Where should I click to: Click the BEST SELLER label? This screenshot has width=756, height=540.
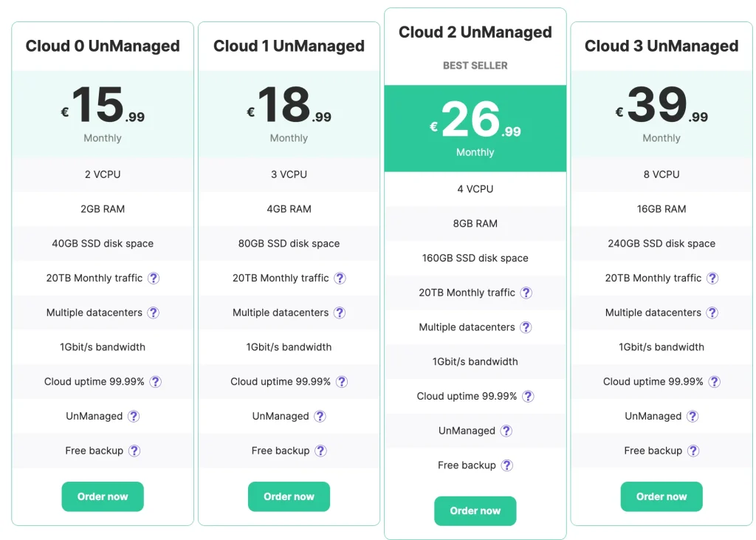point(475,65)
